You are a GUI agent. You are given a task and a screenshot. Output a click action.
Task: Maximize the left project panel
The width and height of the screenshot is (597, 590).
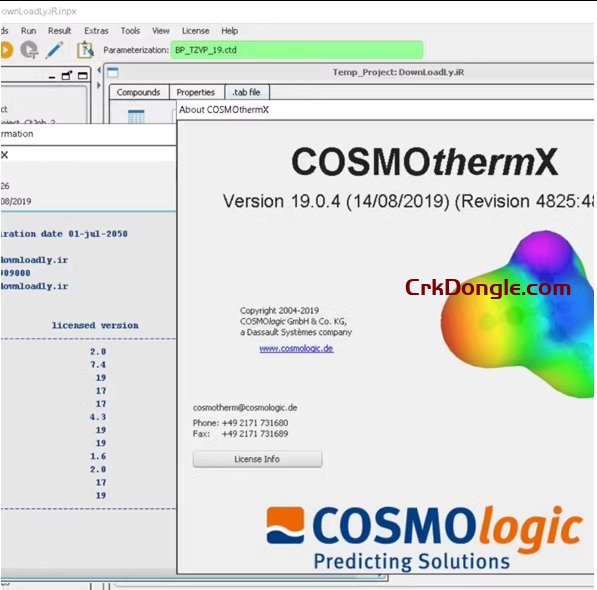pos(83,75)
